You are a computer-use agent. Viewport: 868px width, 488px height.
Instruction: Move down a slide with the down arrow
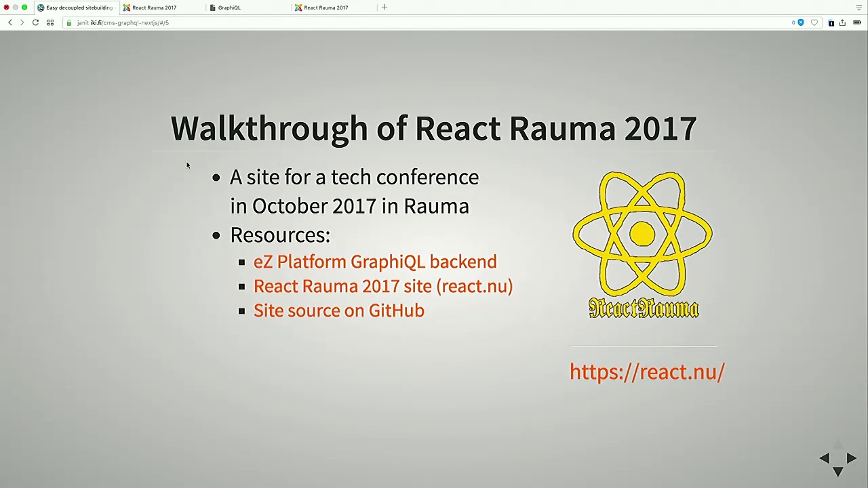point(838,472)
